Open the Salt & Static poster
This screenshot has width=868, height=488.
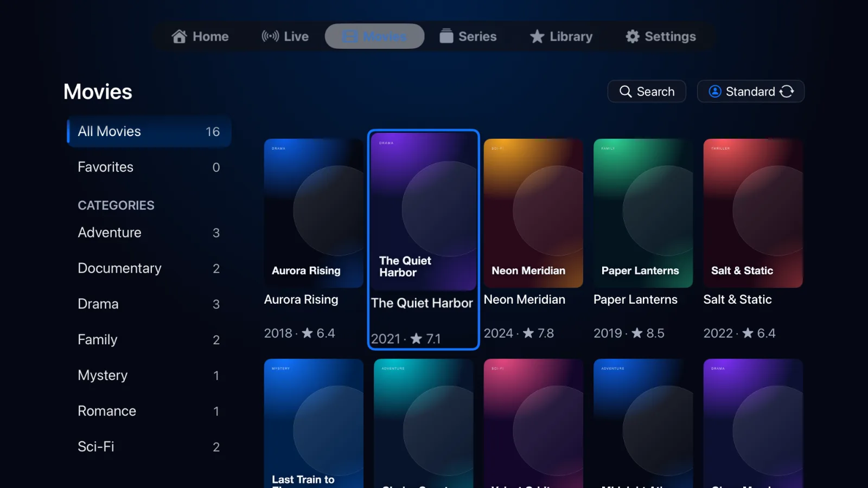click(753, 213)
